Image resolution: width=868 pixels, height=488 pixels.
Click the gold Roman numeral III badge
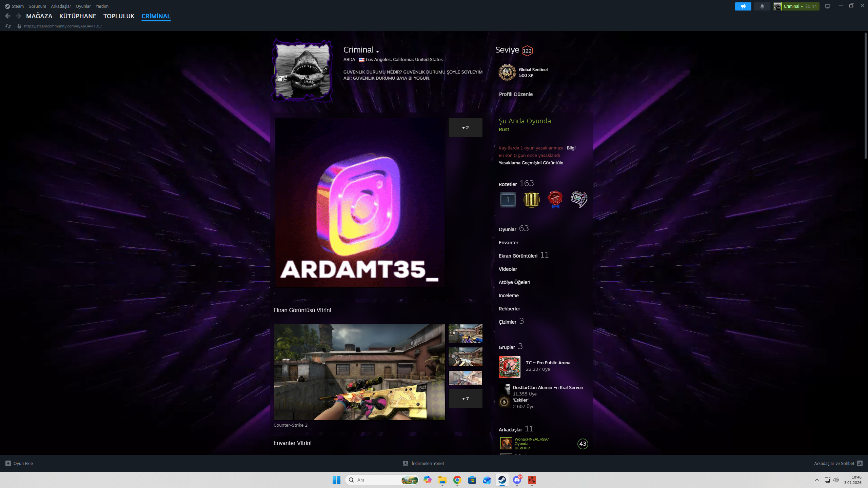point(531,200)
